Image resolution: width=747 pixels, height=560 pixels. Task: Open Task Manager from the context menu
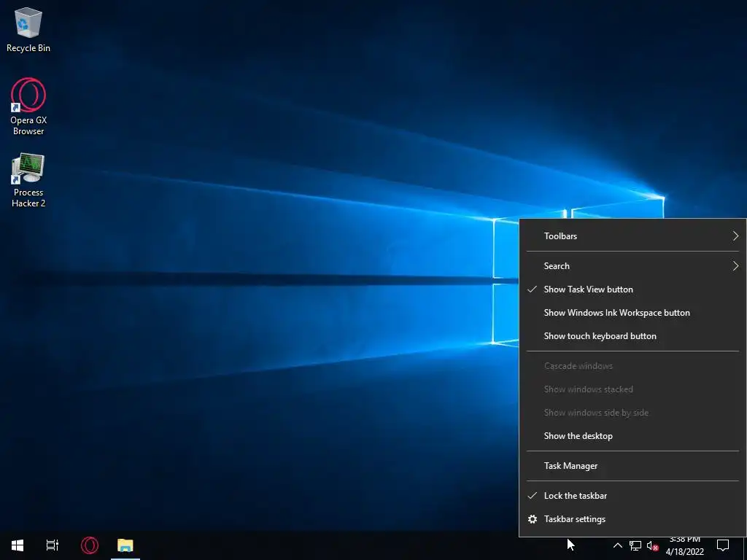click(x=632, y=466)
